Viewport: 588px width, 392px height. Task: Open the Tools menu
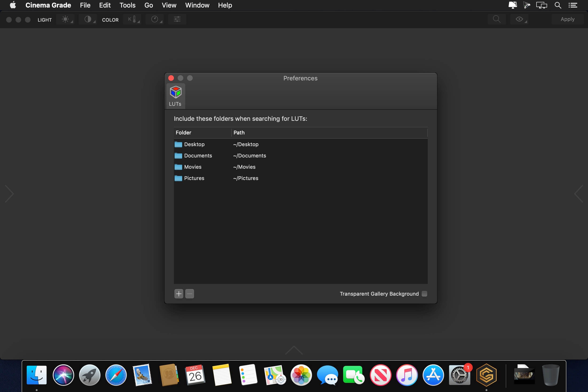[x=127, y=5]
